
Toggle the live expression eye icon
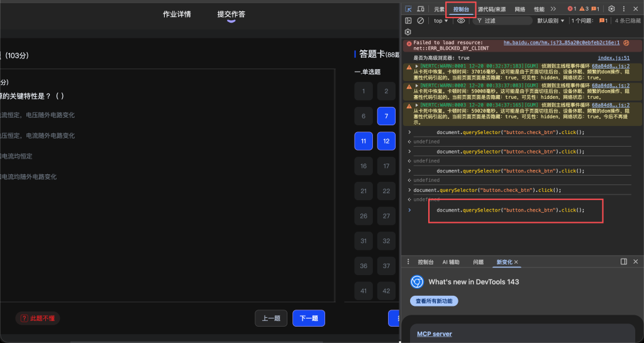461,21
